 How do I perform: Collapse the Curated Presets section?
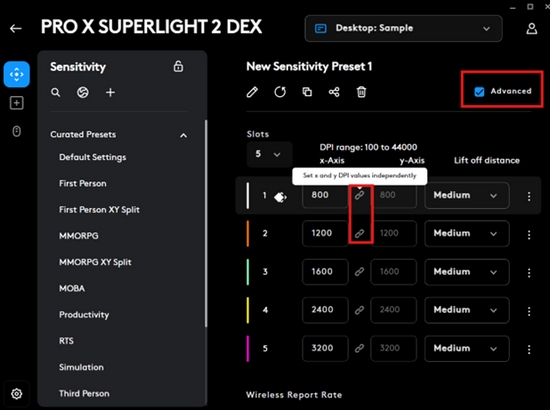(183, 135)
